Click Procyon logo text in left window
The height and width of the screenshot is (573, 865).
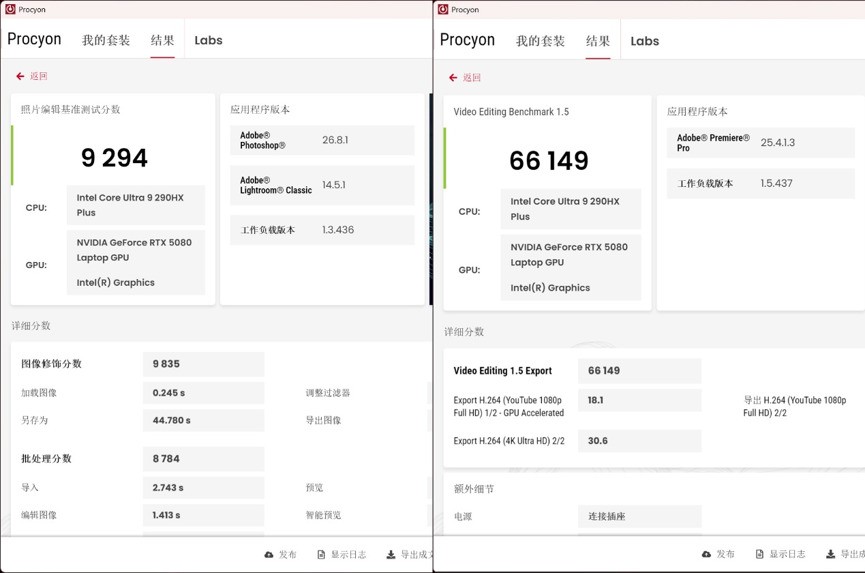point(34,39)
